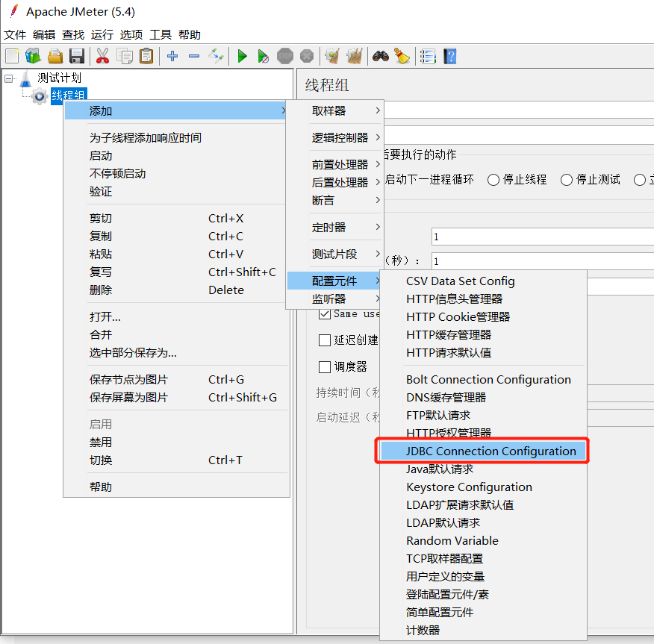This screenshot has width=654, height=644.
Task: Choose 用户定义的变量 entry
Action: click(483, 577)
